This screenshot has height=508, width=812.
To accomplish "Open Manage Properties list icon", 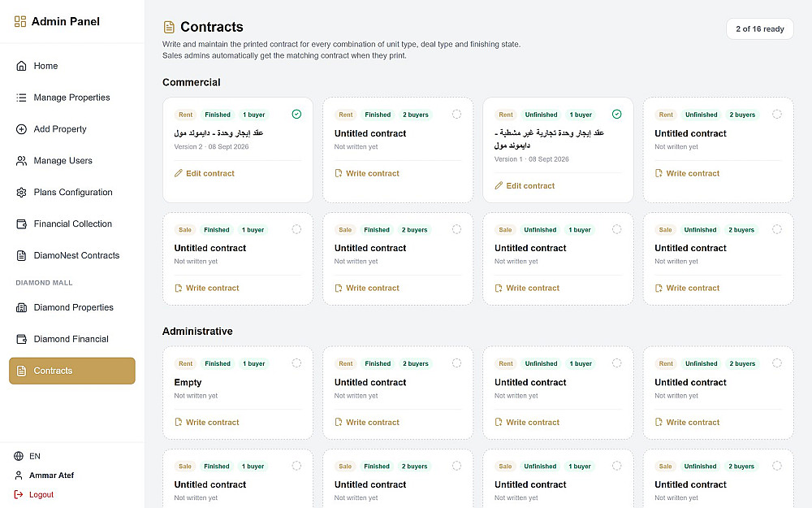I will tap(21, 98).
